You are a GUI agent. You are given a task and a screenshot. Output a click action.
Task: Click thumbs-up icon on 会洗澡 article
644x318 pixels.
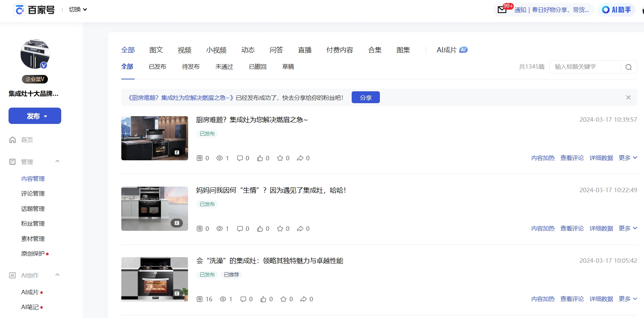coord(263,299)
